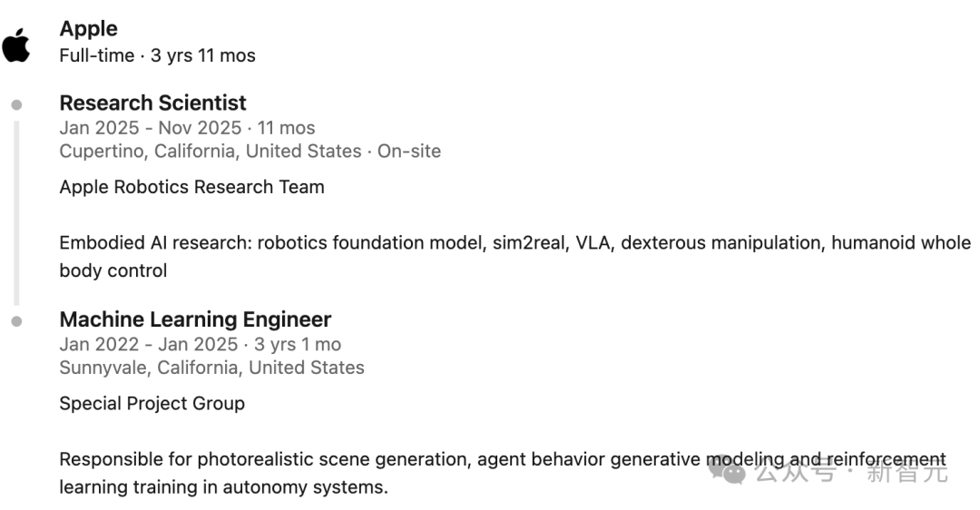
Task: Click the 公众号 watermark label
Action: pyautogui.click(x=795, y=472)
